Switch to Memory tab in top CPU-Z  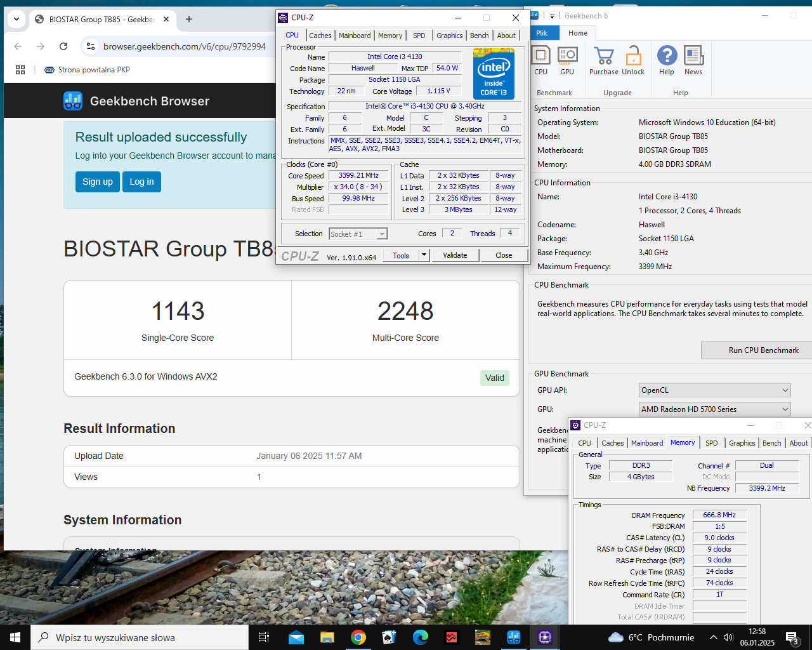pyautogui.click(x=390, y=36)
